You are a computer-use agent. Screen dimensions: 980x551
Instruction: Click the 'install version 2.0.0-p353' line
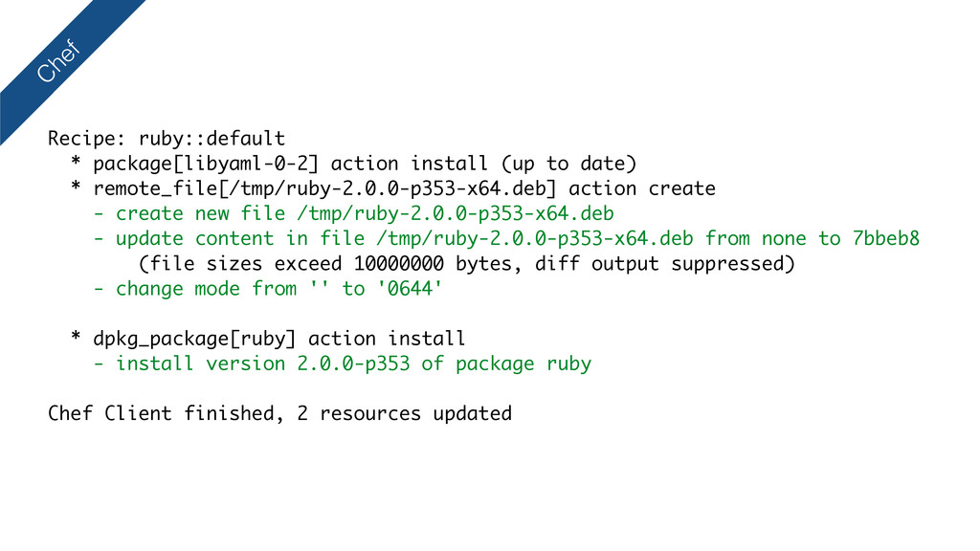coord(343,364)
